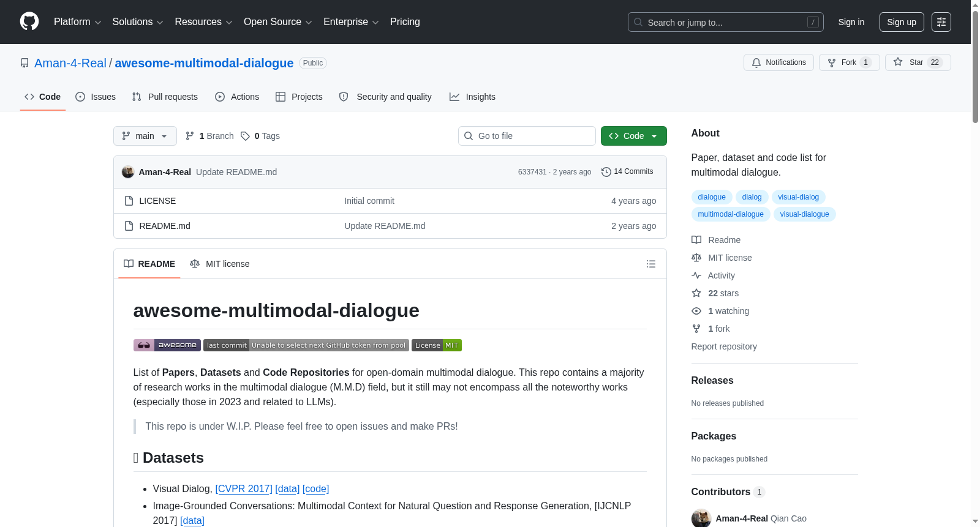Click the LICENSE file icon
Viewport: 980px width, 527px height.
[x=129, y=201]
